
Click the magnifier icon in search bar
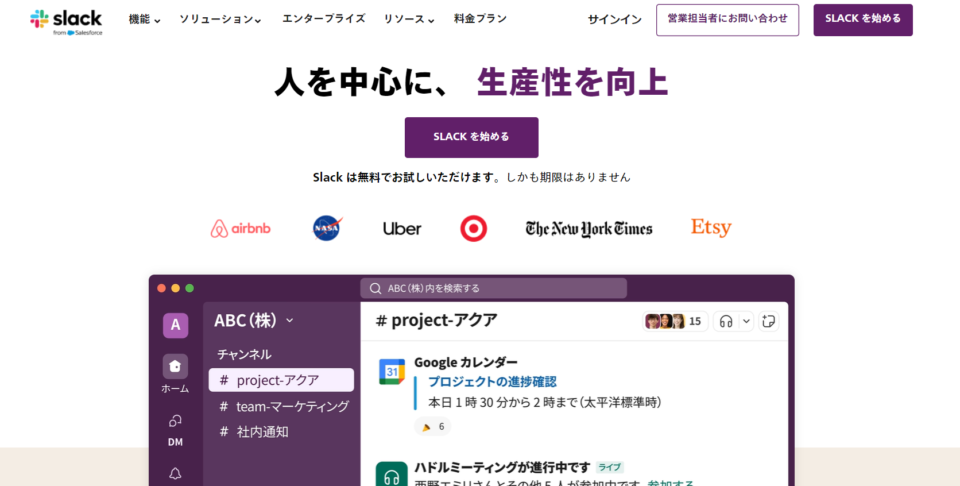click(376, 288)
